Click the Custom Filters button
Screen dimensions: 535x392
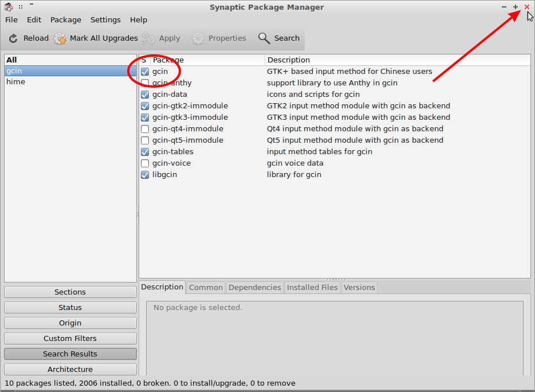(x=70, y=338)
